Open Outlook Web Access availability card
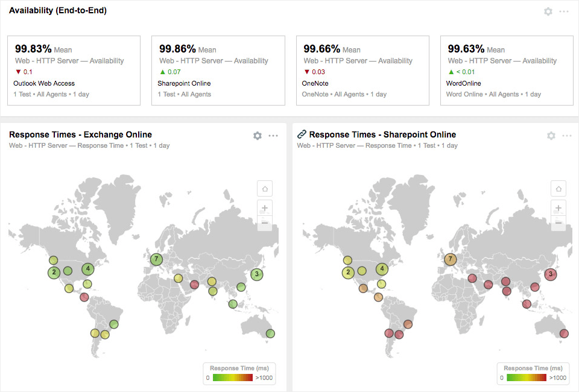The image size is (579, 392). click(74, 71)
